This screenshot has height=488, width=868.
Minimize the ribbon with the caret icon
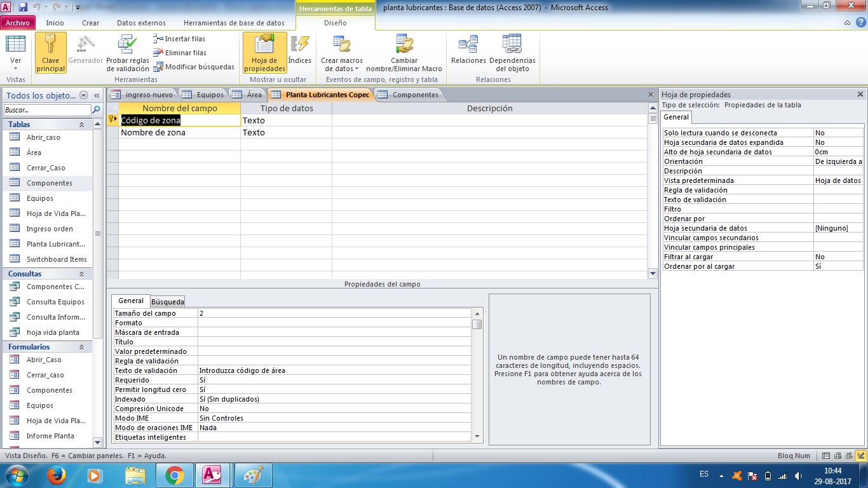(847, 23)
